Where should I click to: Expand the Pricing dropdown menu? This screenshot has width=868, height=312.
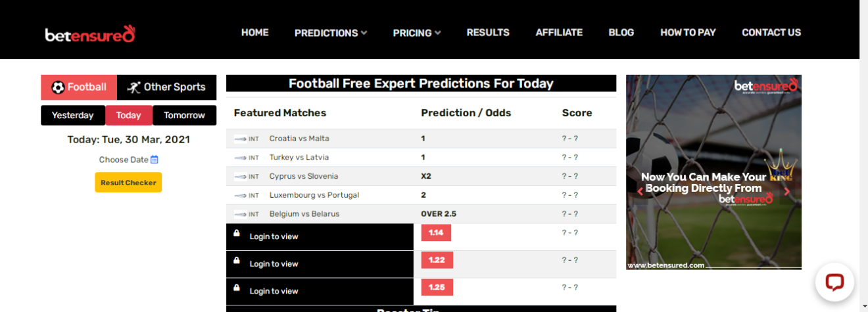click(417, 33)
